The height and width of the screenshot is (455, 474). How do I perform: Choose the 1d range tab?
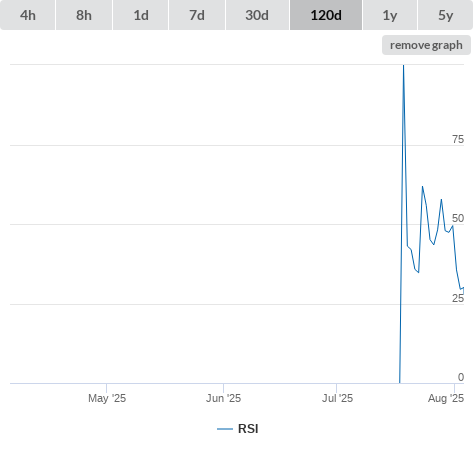pos(141,15)
